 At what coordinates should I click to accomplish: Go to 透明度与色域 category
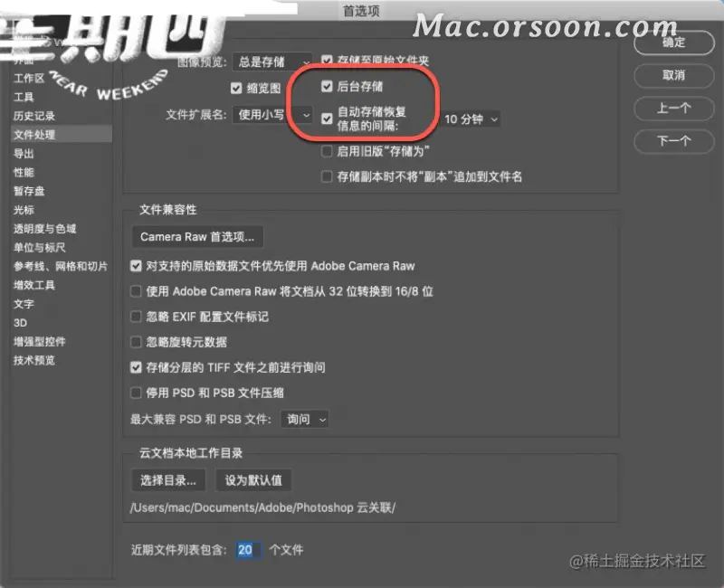[44, 229]
